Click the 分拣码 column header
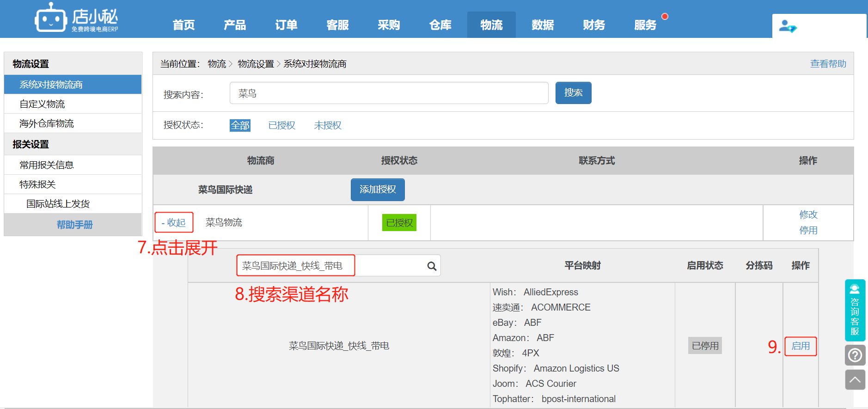 [x=759, y=266]
